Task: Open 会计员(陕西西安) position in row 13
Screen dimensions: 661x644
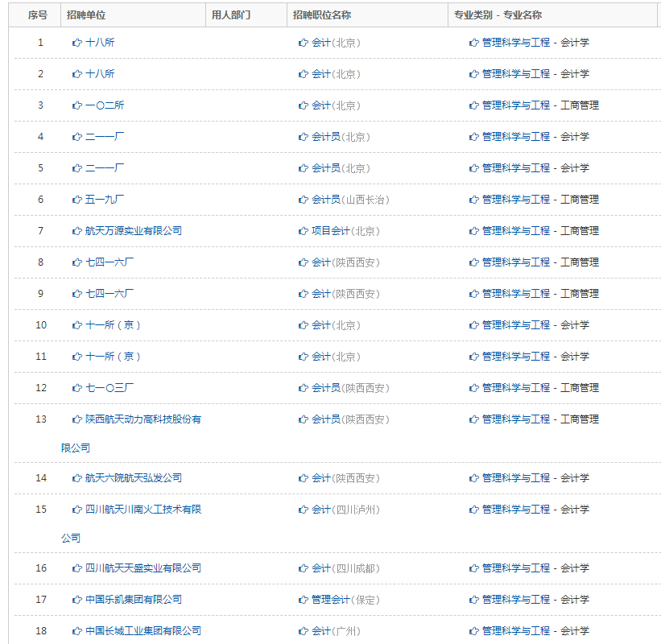Action: (350, 419)
